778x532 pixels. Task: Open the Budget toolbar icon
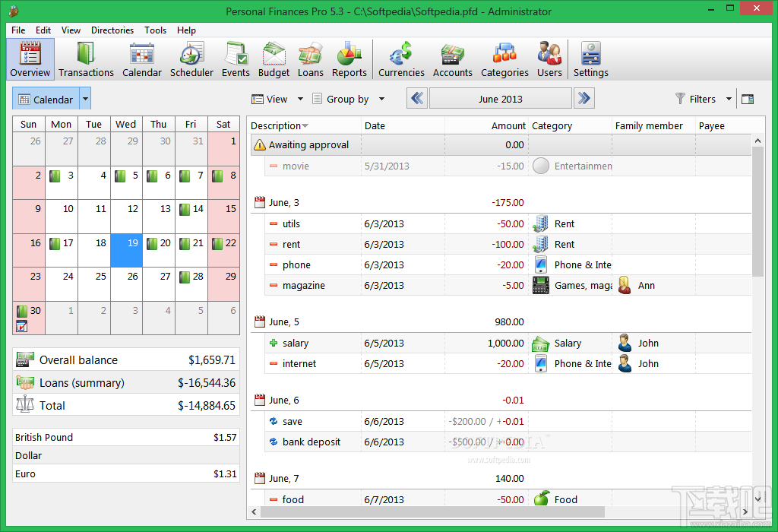click(x=274, y=59)
